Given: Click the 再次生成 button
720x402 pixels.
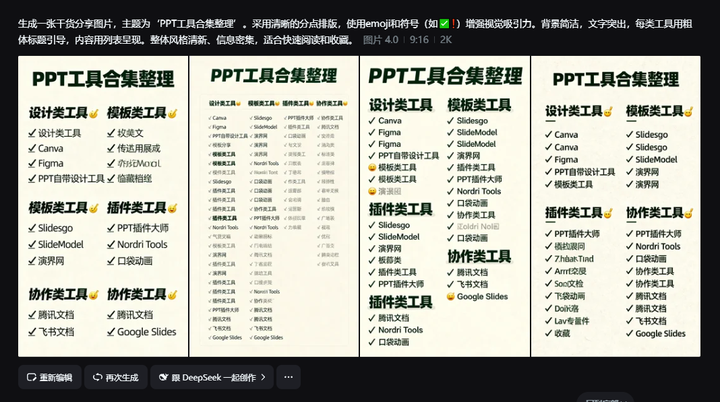Looking at the screenshot, I should pos(116,377).
